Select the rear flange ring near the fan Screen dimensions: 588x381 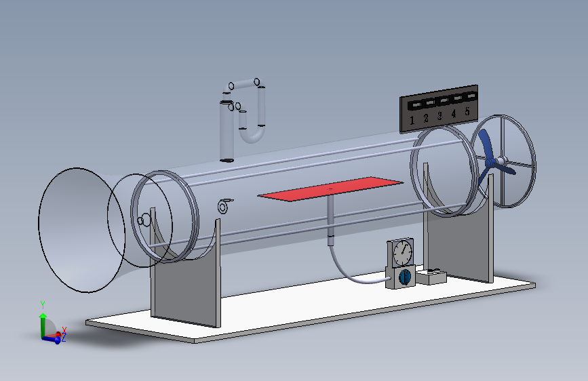coord(444,171)
